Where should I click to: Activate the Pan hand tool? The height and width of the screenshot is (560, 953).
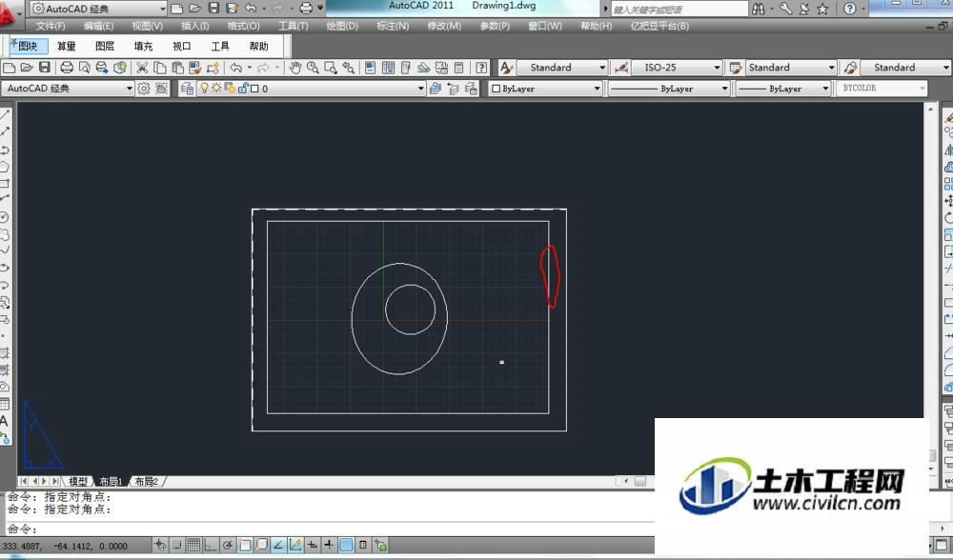tap(294, 68)
